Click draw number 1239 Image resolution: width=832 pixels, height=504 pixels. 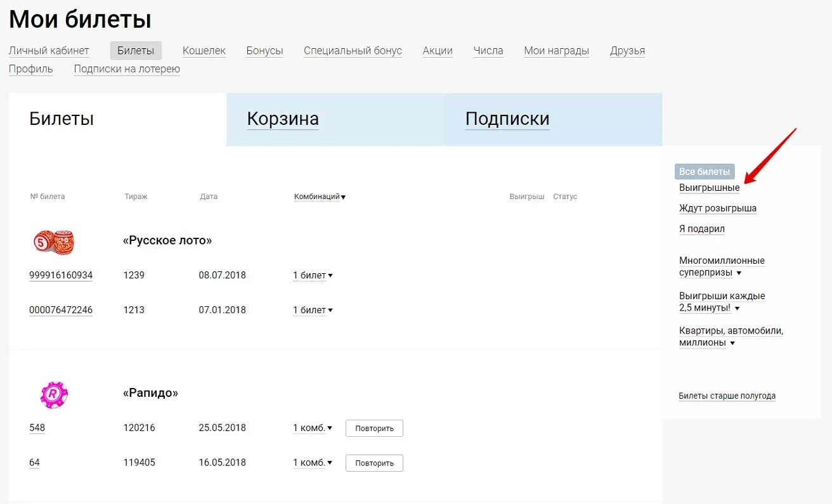coord(134,275)
